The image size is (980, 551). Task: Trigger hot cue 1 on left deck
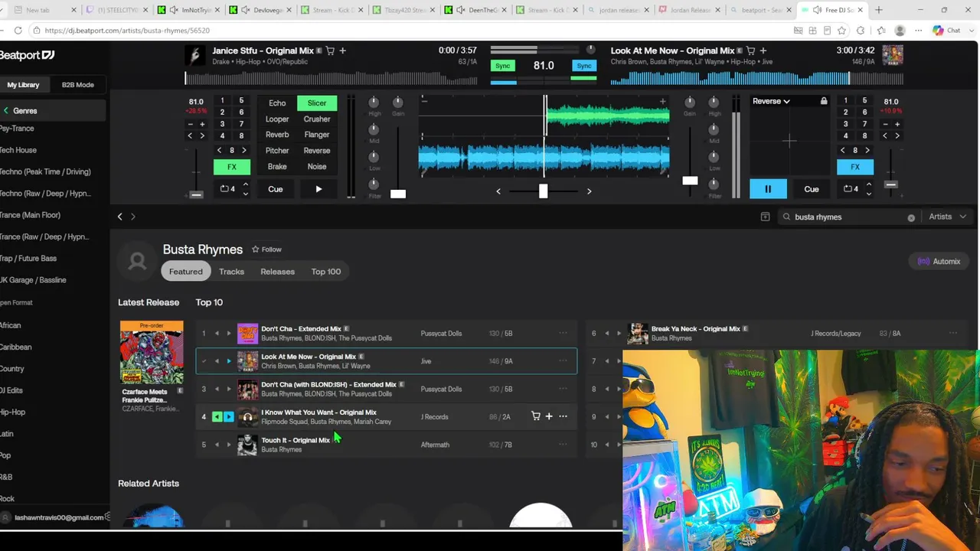[222, 101]
